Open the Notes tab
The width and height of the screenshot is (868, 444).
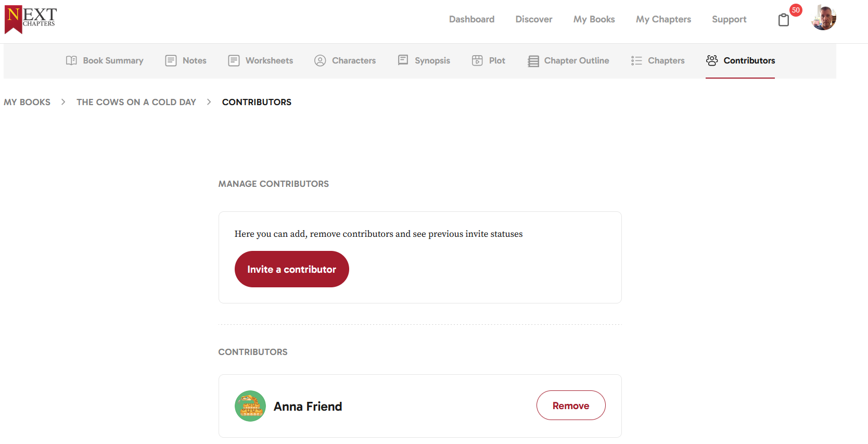coord(186,60)
